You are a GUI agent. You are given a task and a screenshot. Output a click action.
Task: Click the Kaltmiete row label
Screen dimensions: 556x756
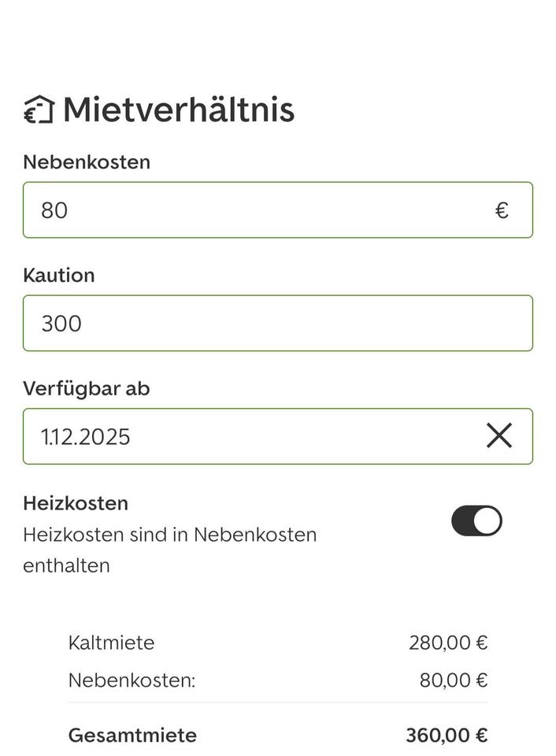(x=111, y=643)
